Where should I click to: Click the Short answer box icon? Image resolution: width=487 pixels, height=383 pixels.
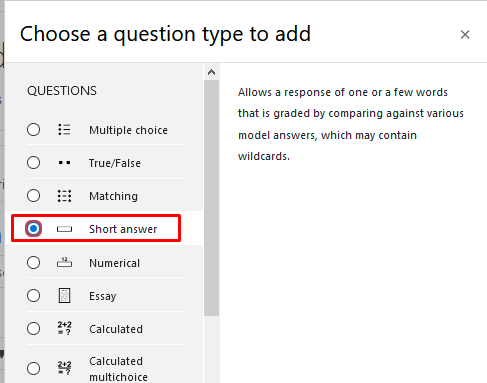pyautogui.click(x=64, y=229)
